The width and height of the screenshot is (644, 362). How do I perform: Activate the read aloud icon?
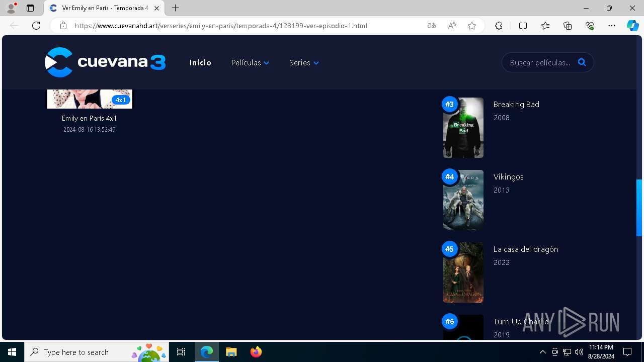point(452,26)
